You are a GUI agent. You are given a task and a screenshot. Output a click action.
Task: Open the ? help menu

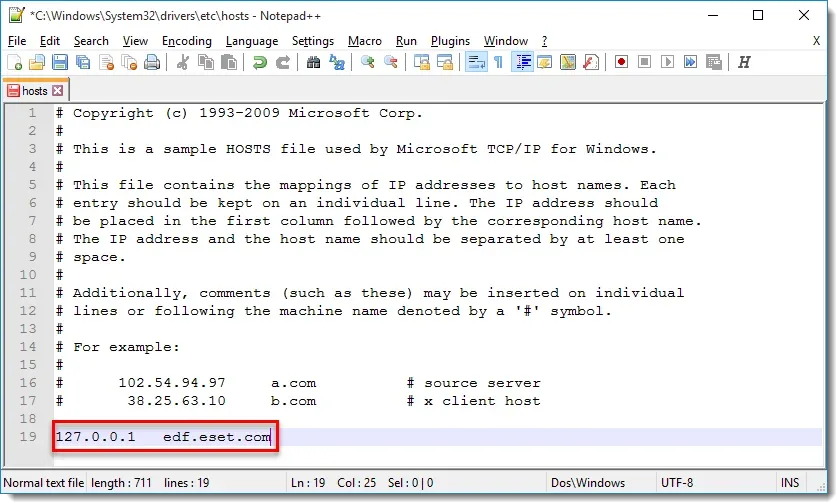coord(544,41)
